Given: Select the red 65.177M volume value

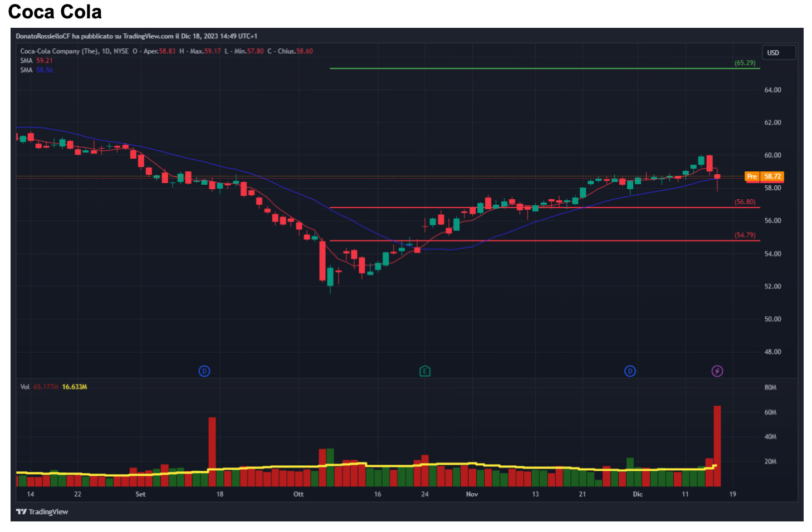Looking at the screenshot, I should (x=46, y=387).
